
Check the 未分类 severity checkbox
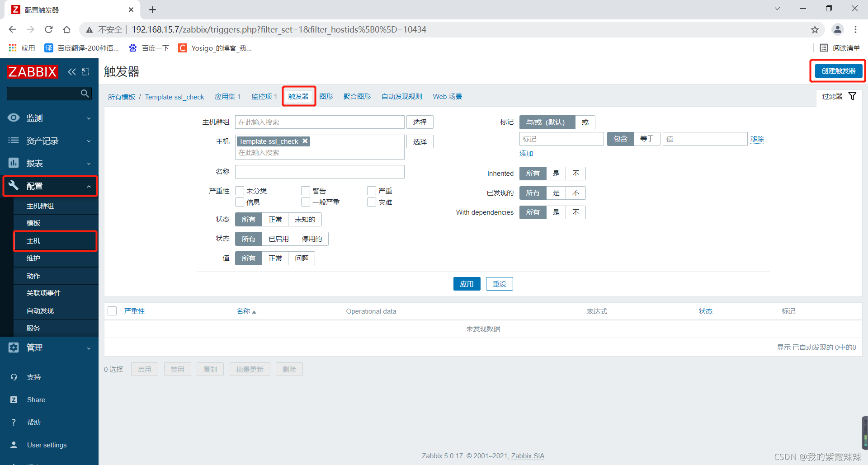(x=240, y=191)
